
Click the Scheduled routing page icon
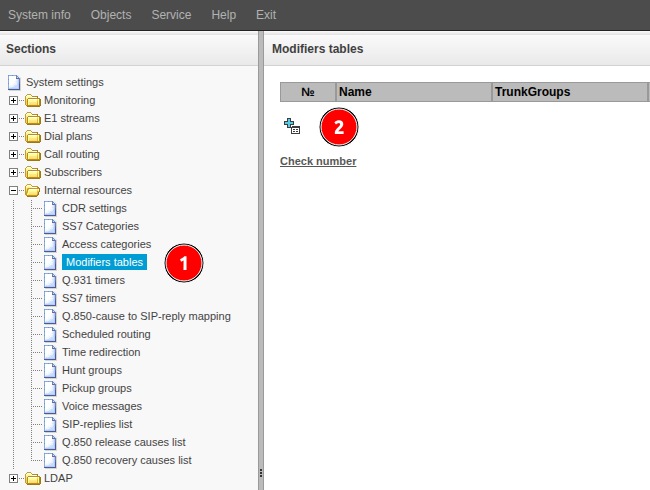pyautogui.click(x=51, y=334)
